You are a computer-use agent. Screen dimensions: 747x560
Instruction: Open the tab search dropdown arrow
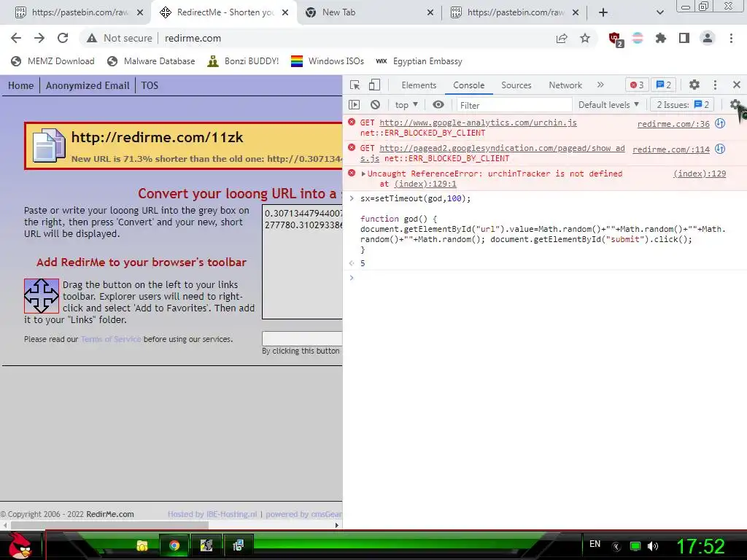tap(659, 12)
